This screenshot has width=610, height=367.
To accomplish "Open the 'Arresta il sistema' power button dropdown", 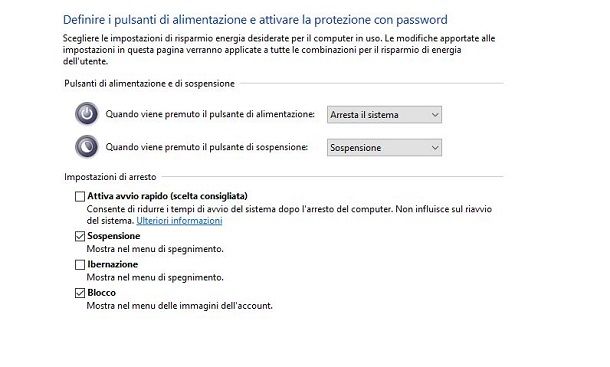I will click(384, 115).
